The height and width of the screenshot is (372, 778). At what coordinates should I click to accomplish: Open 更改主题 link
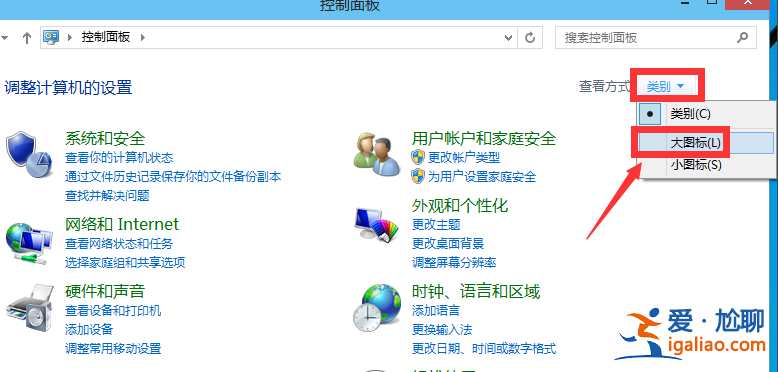[436, 225]
